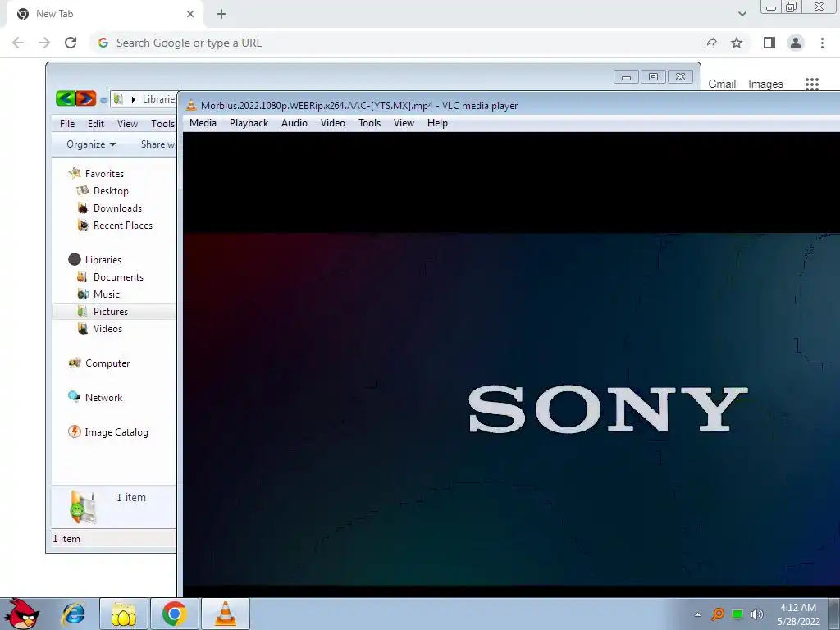Show hidden tray icons arrow
The image size is (840, 630).
click(697, 614)
